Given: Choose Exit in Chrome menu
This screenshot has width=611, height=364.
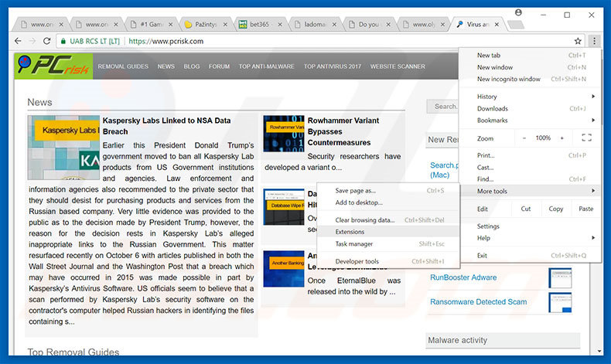Looking at the screenshot, I should click(x=530, y=255).
